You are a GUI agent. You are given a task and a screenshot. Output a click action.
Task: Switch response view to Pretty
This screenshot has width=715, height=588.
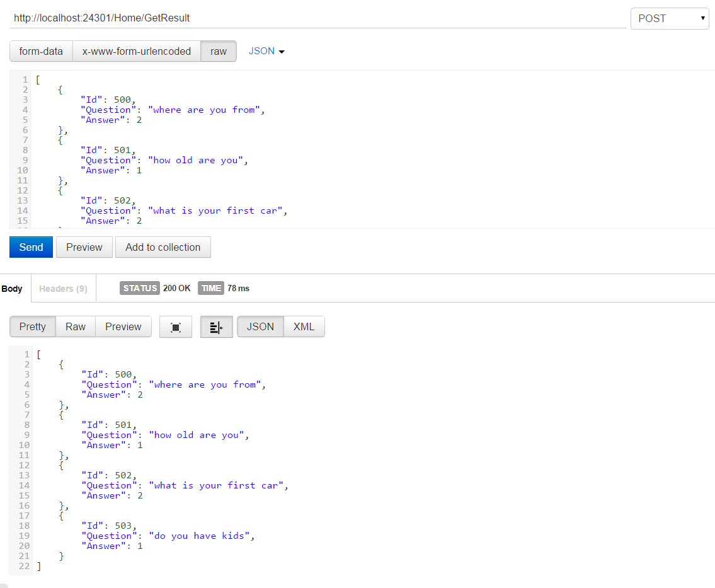tap(33, 327)
